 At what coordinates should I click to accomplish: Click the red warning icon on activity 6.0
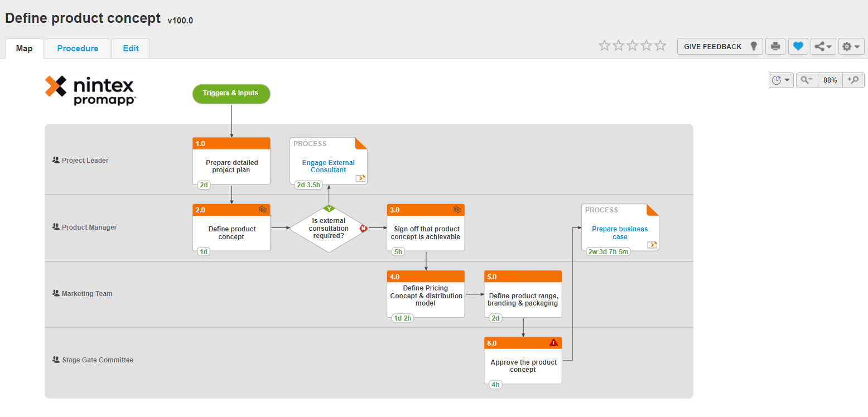[x=553, y=343]
